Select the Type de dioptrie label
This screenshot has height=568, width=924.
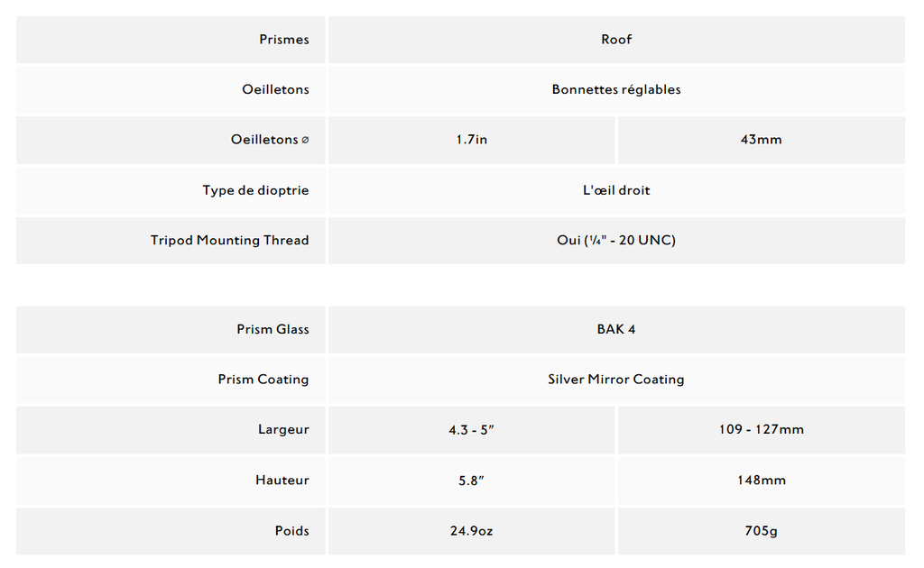pyautogui.click(x=255, y=190)
